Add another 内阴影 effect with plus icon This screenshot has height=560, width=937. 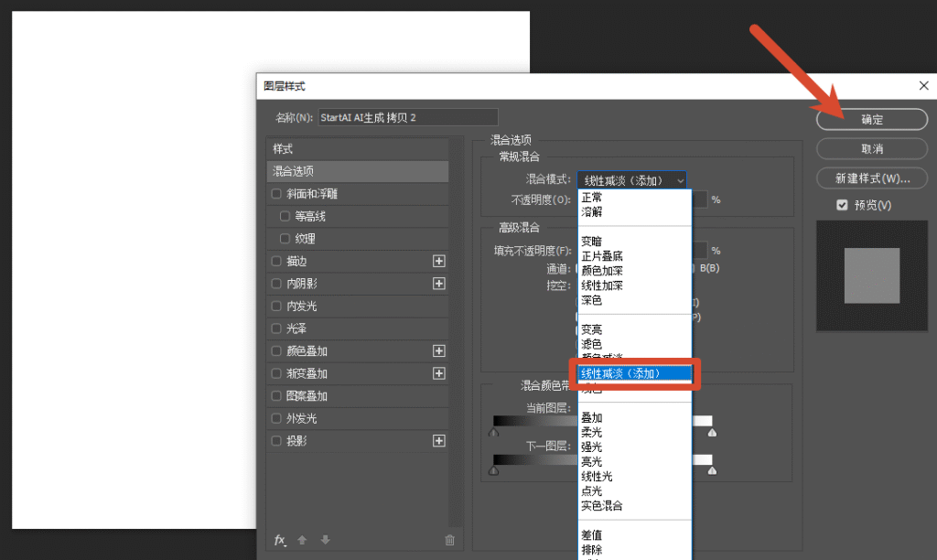coord(438,284)
